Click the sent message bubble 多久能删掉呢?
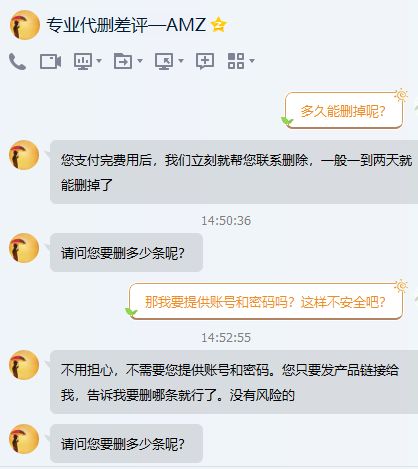The height and width of the screenshot is (469, 418). point(343,111)
